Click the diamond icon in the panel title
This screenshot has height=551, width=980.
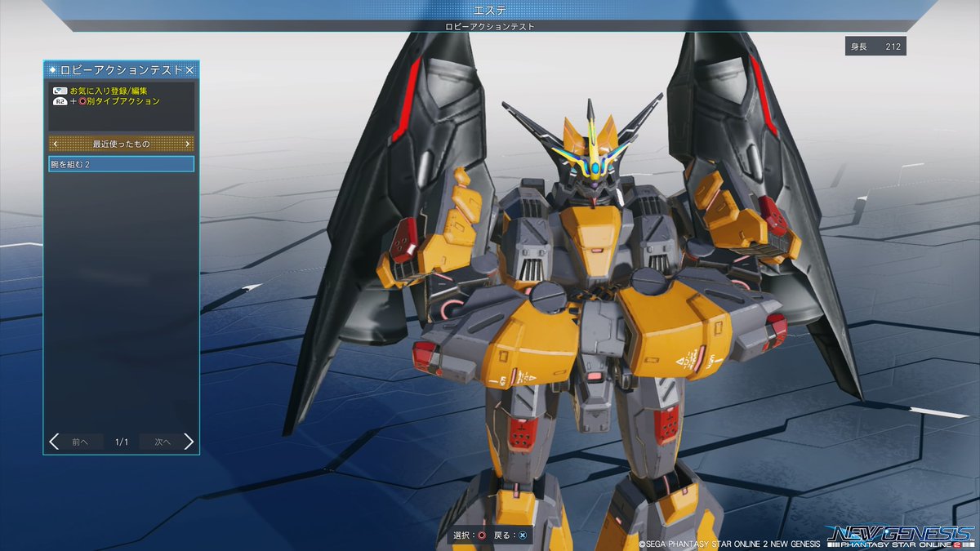(53, 70)
